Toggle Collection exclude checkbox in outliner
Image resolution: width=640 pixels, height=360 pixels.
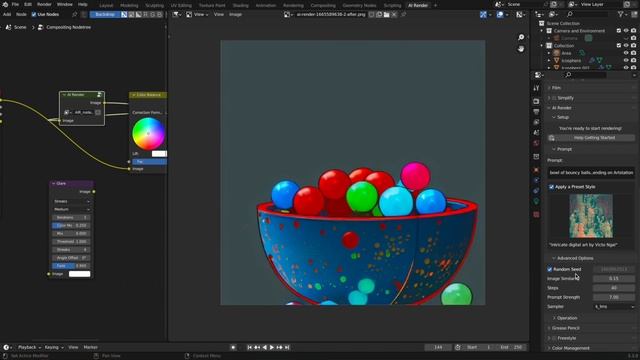tap(619, 45)
